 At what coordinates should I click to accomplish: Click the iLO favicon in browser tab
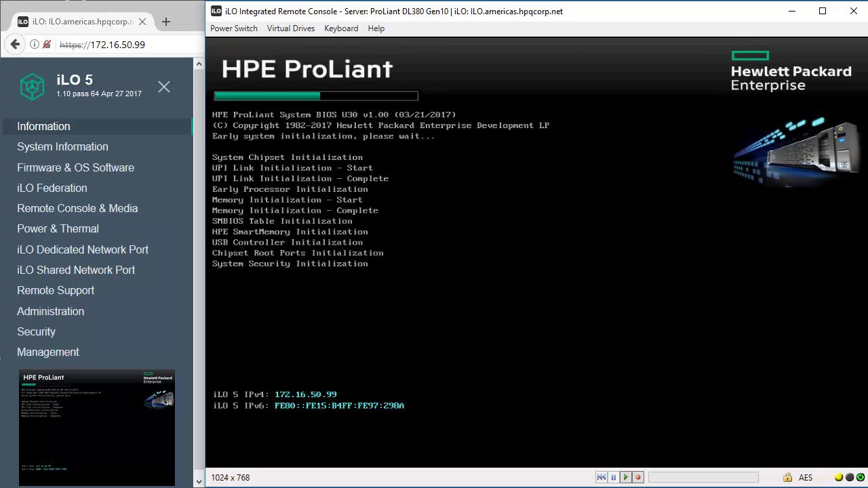pyautogui.click(x=24, y=22)
